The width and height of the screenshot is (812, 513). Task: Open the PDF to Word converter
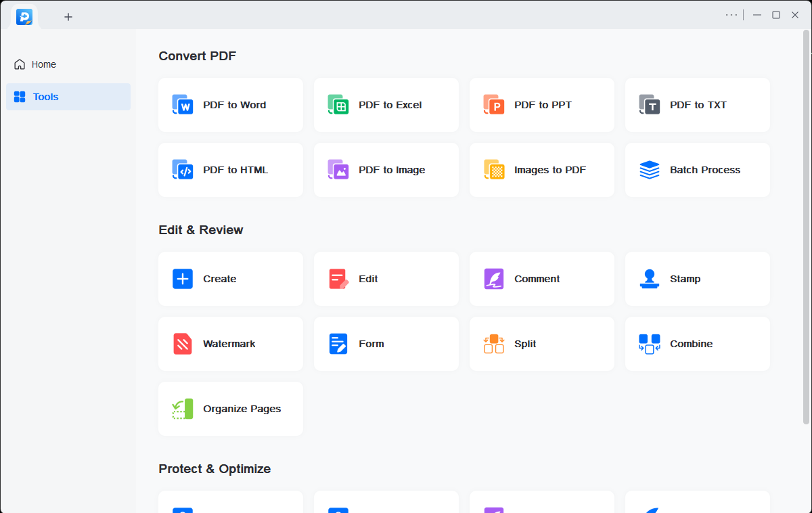[230, 105]
